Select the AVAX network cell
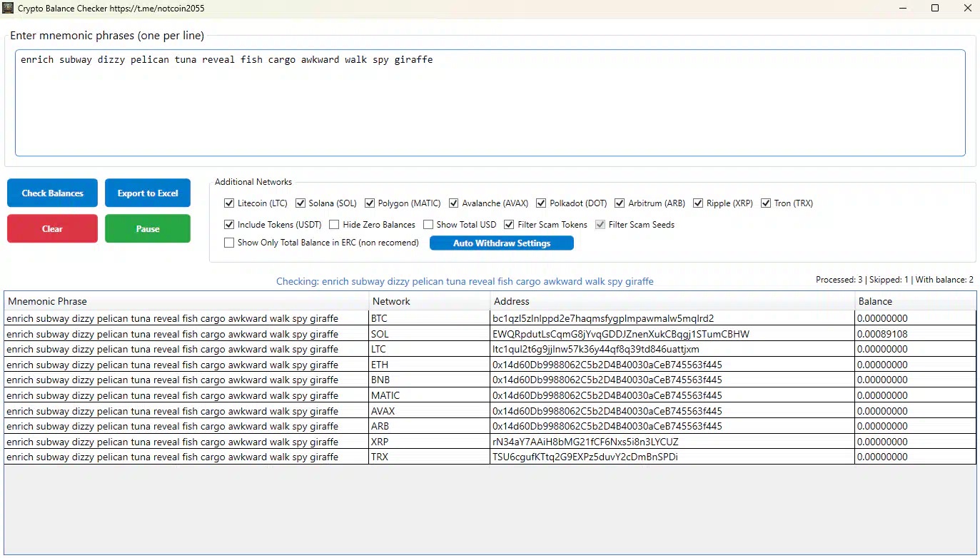The image size is (980, 558). [x=430, y=411]
